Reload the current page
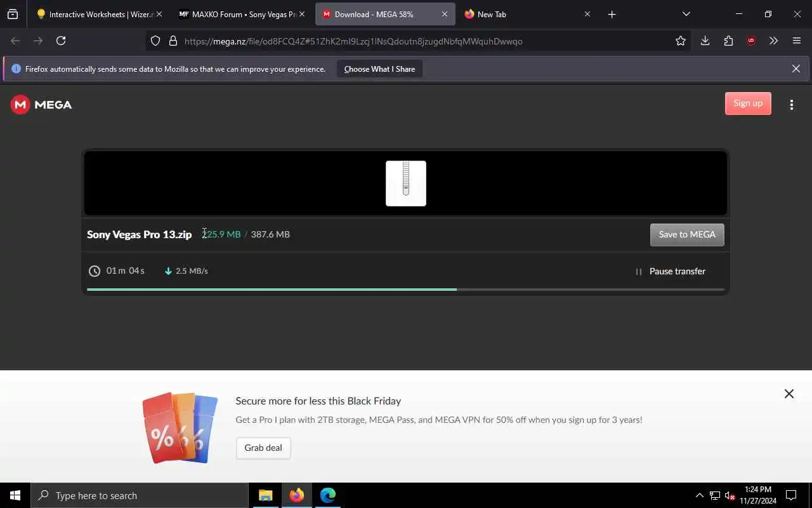The image size is (812, 508). [x=61, y=41]
